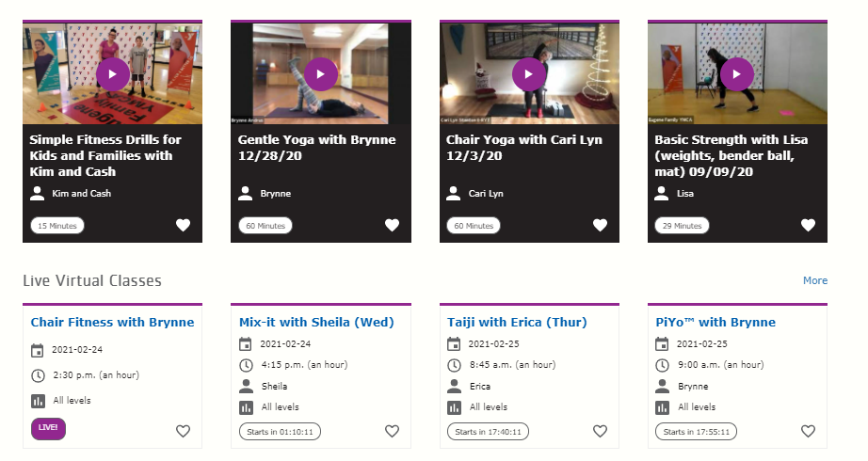This screenshot has height=461, width=868.
Task: Favorite the Gentle Yoga with Brynne video
Action: [x=392, y=225]
